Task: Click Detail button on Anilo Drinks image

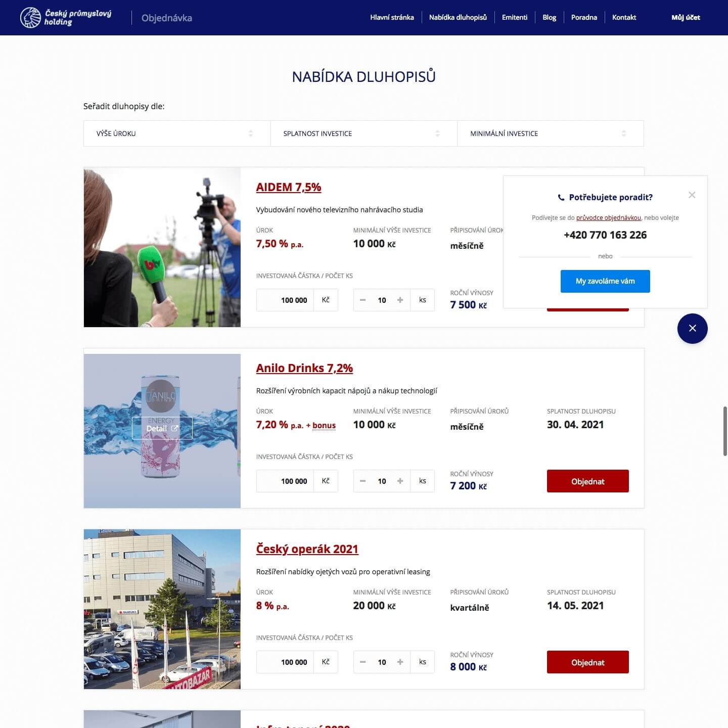Action: pyautogui.click(x=162, y=428)
